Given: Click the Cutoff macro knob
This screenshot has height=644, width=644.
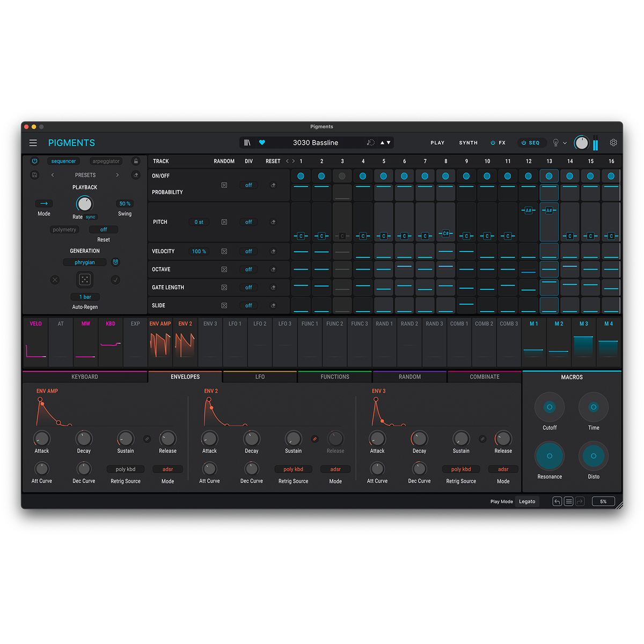Looking at the screenshot, I should [549, 407].
